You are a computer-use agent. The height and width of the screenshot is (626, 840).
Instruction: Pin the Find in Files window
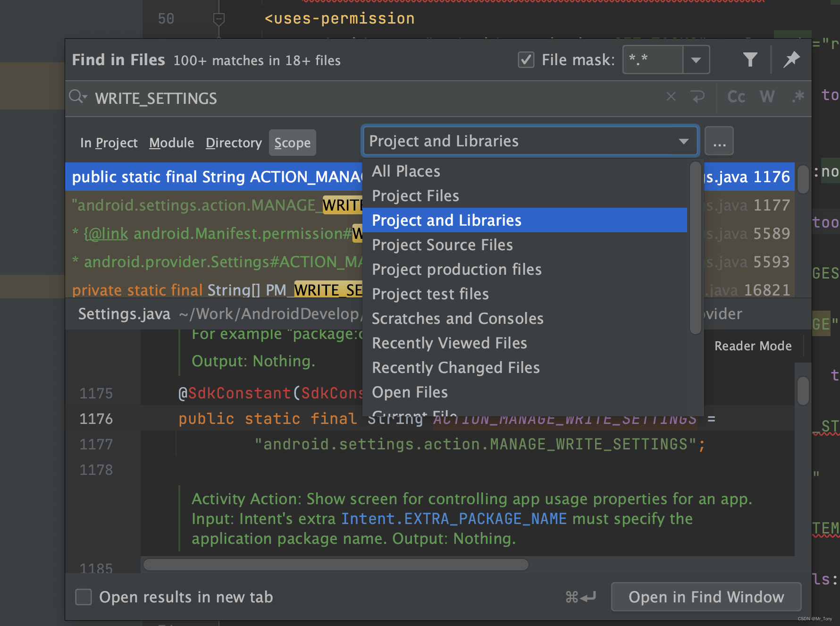(x=791, y=59)
